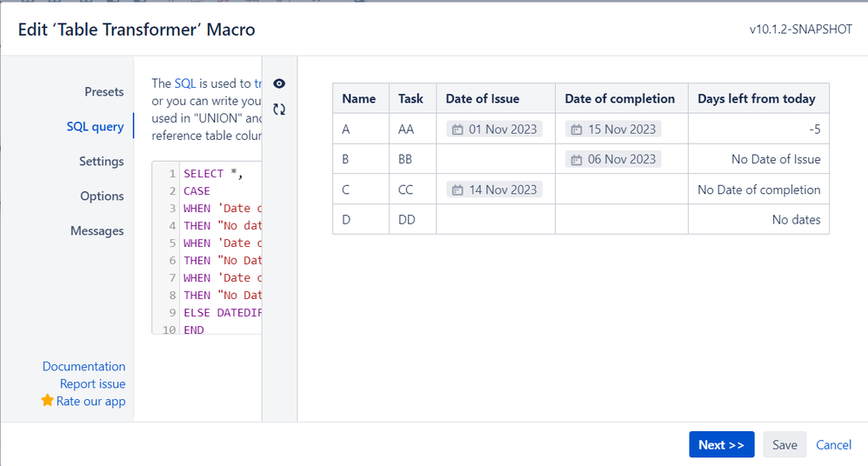Click the refresh preview arrows icon

(279, 110)
